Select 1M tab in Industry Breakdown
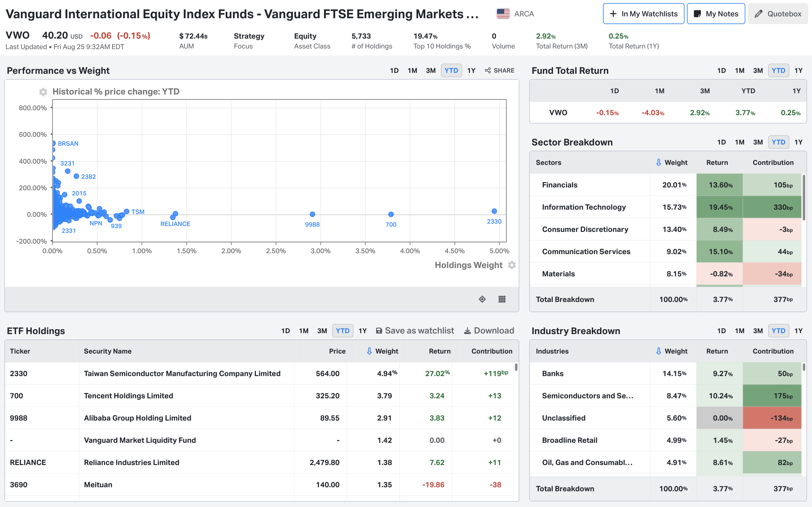 [739, 331]
